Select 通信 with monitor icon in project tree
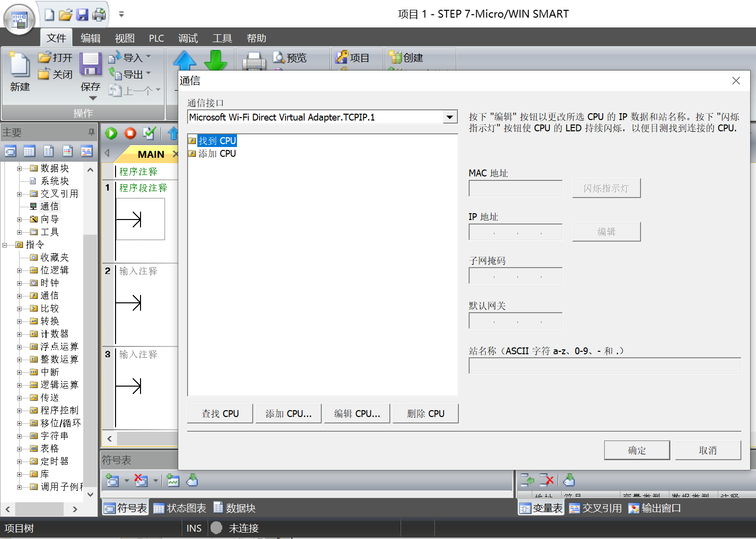 pos(49,207)
